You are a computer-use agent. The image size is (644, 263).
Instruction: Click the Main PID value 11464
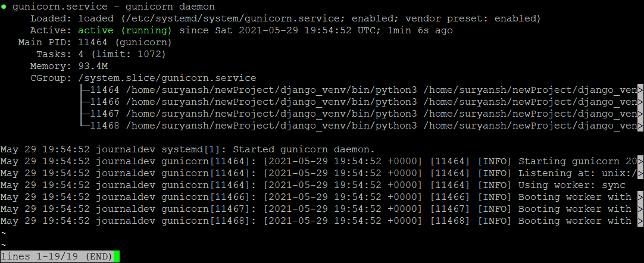tap(93, 42)
